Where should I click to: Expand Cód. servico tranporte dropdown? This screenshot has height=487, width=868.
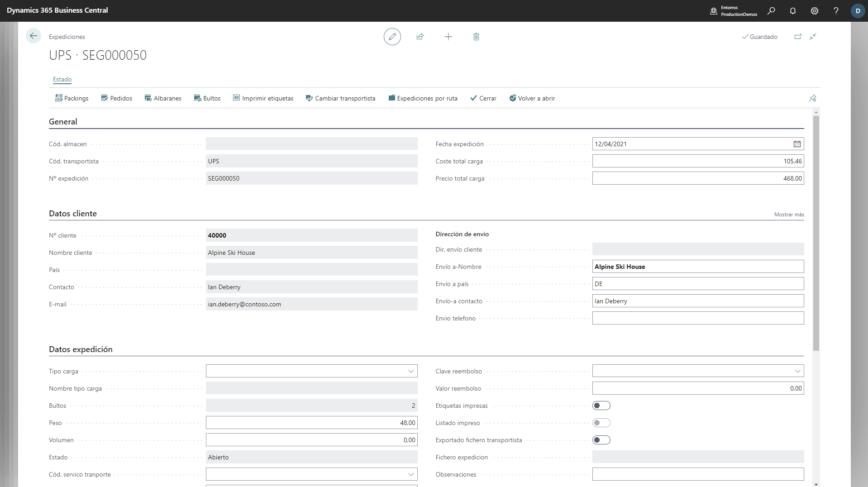(x=411, y=474)
